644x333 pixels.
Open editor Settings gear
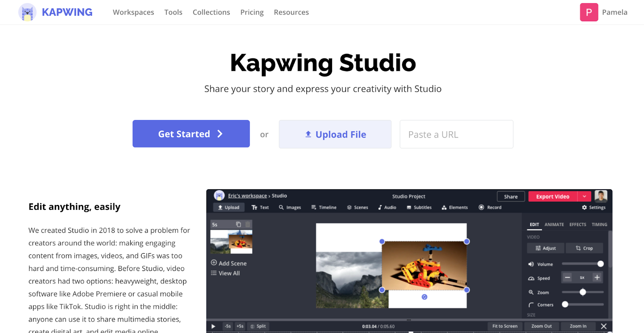click(x=594, y=207)
